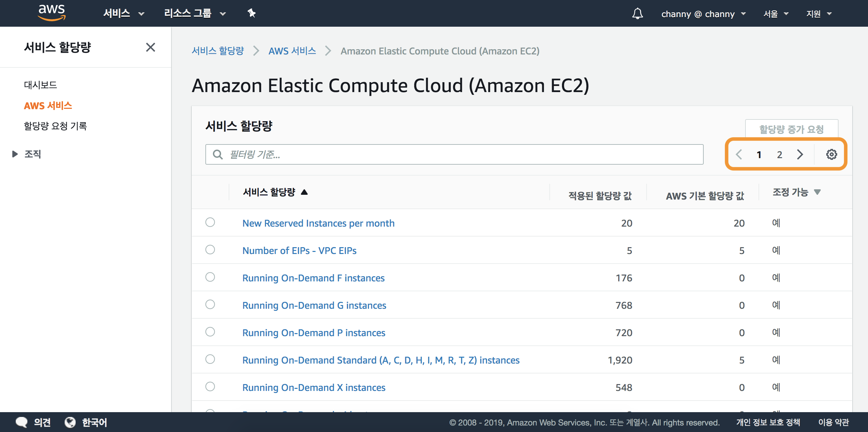Go to 대시보드 in sidebar
868x432 pixels.
(x=40, y=85)
